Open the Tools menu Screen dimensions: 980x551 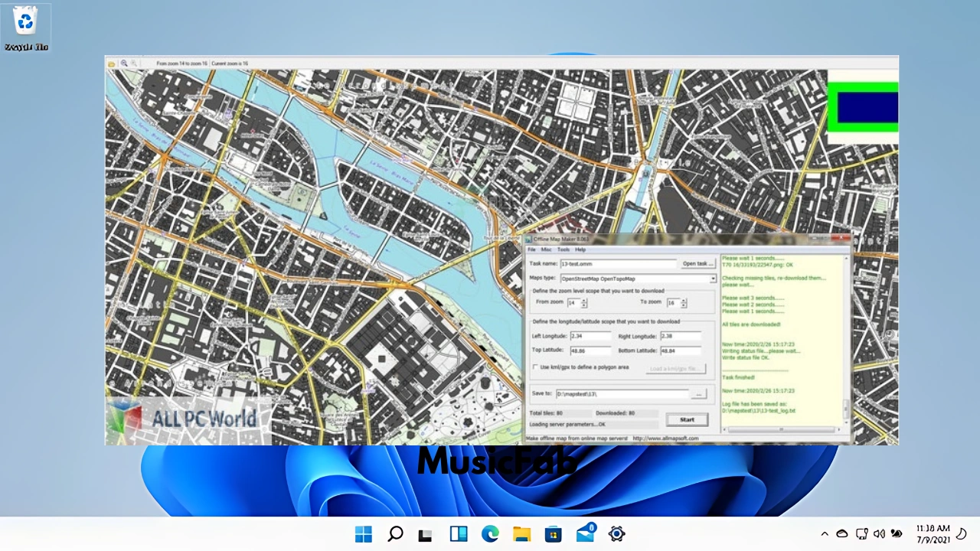pos(563,249)
